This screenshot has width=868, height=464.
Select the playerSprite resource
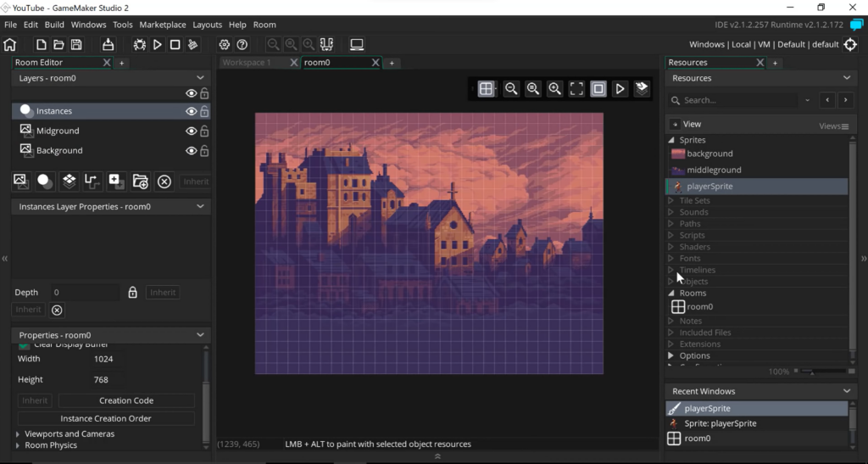[x=756, y=186]
